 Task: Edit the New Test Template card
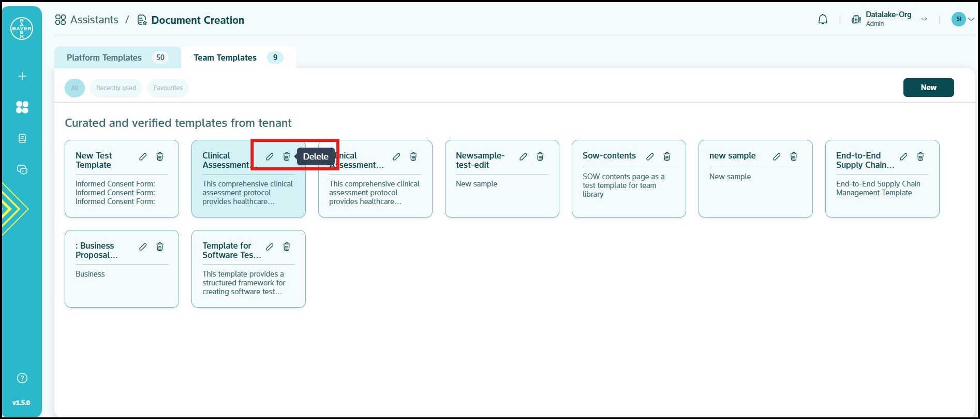(143, 156)
